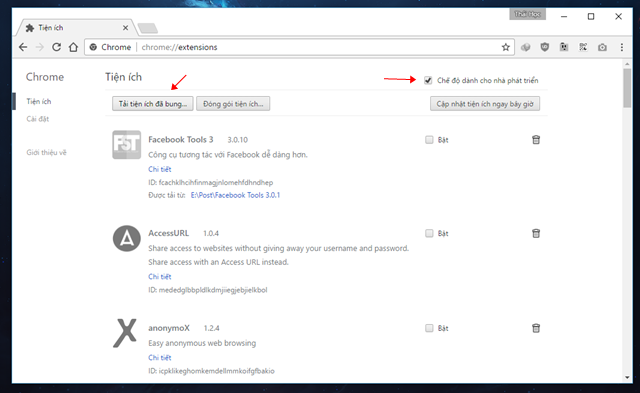The height and width of the screenshot is (393, 640).
Task: Open Cài đặt in the sidebar
Action: (38, 119)
